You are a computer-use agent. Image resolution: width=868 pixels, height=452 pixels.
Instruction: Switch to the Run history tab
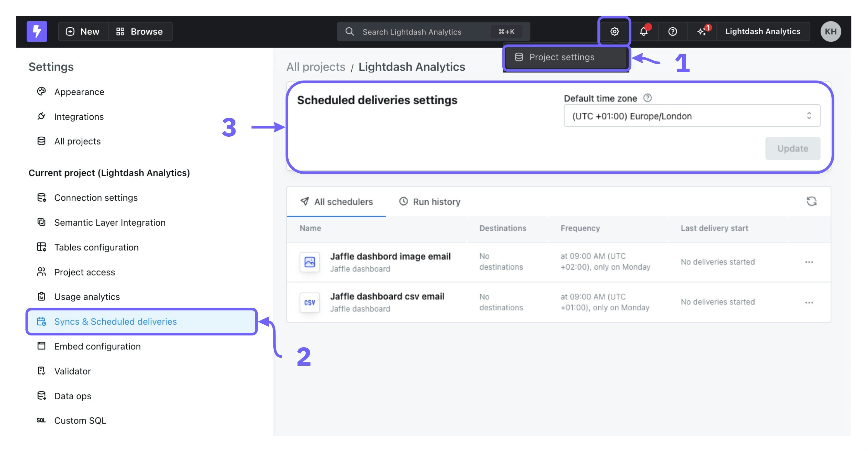point(430,202)
